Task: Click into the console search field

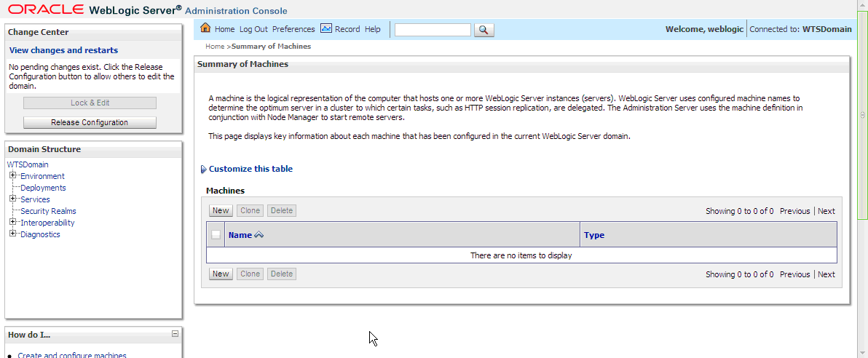Action: (x=433, y=30)
